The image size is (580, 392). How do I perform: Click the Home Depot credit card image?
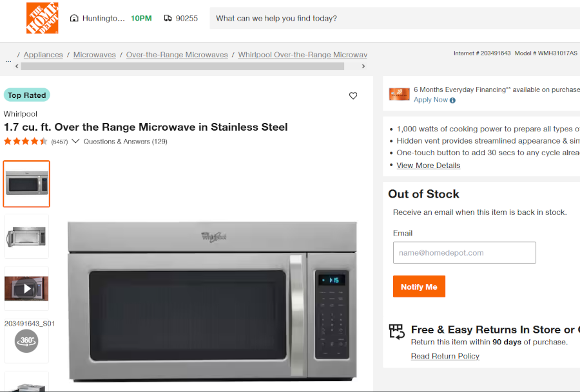(x=399, y=94)
